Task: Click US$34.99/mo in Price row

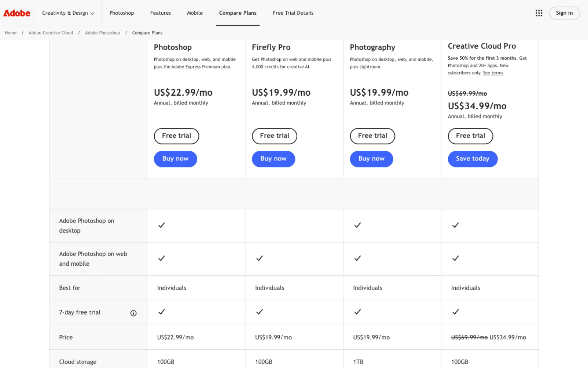Action: (x=508, y=337)
